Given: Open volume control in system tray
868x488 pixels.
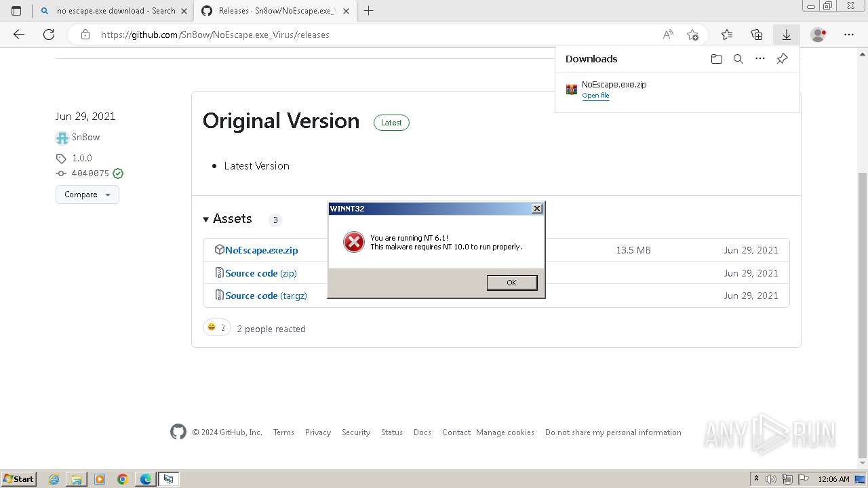Looking at the screenshot, I should point(770,479).
